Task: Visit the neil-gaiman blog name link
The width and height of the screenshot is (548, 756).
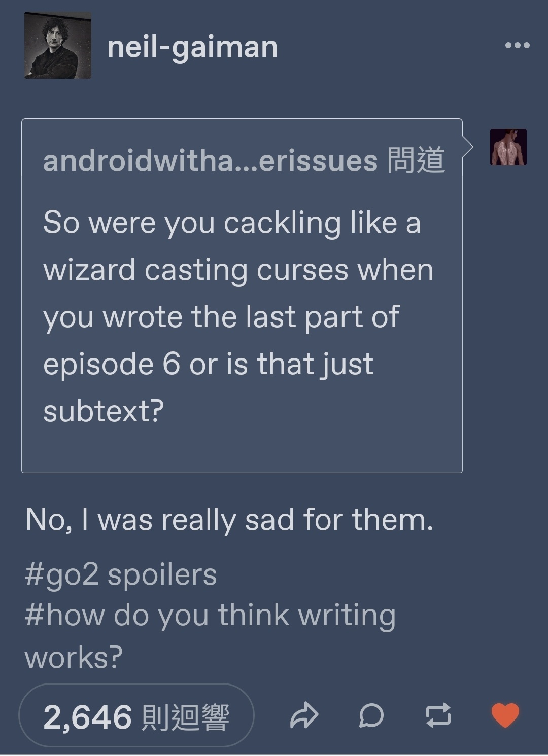Action: pos(192,47)
